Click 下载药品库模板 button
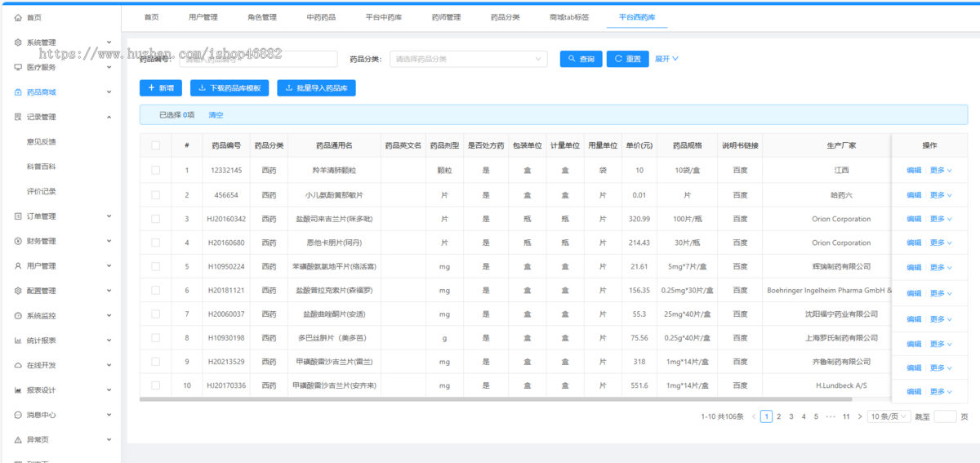 229,87
